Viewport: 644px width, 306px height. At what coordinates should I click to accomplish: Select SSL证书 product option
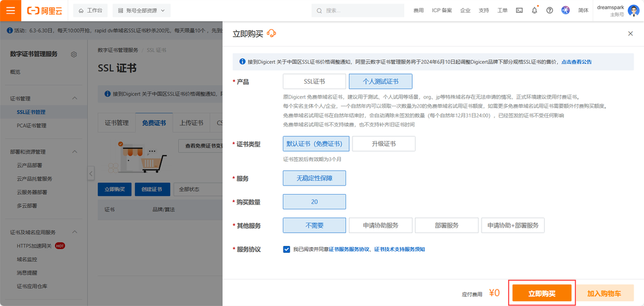point(314,81)
